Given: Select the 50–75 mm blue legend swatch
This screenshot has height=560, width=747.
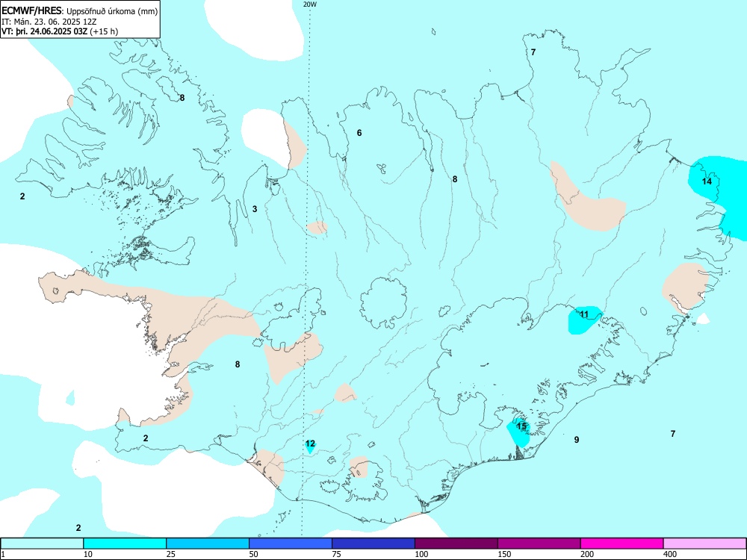Looking at the screenshot, I should [291, 544].
